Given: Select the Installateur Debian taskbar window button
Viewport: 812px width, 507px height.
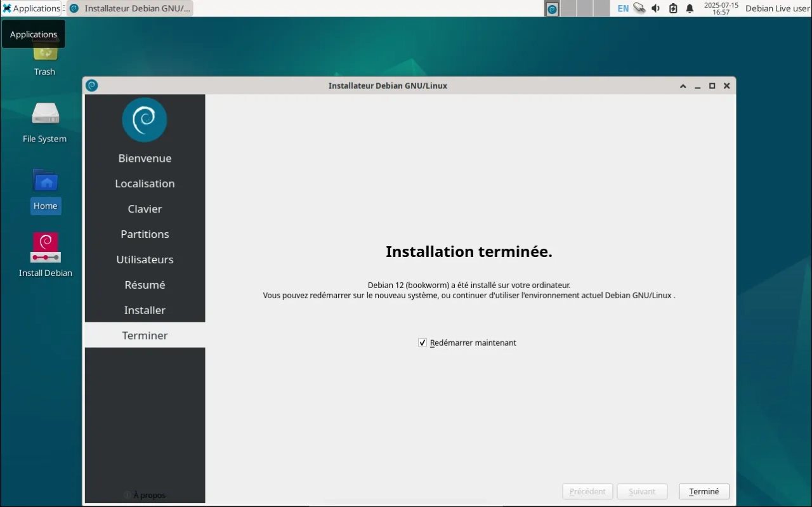Looking at the screenshot, I should pos(130,8).
